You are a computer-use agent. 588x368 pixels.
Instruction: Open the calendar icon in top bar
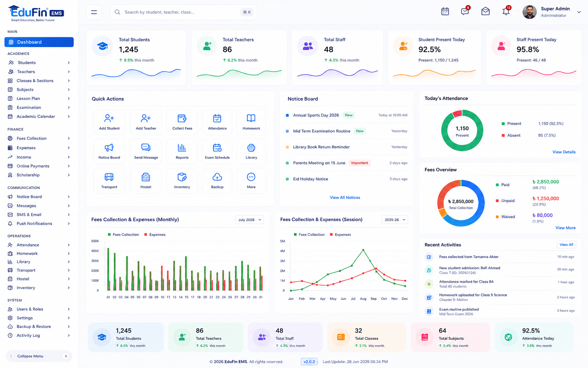coord(445,12)
